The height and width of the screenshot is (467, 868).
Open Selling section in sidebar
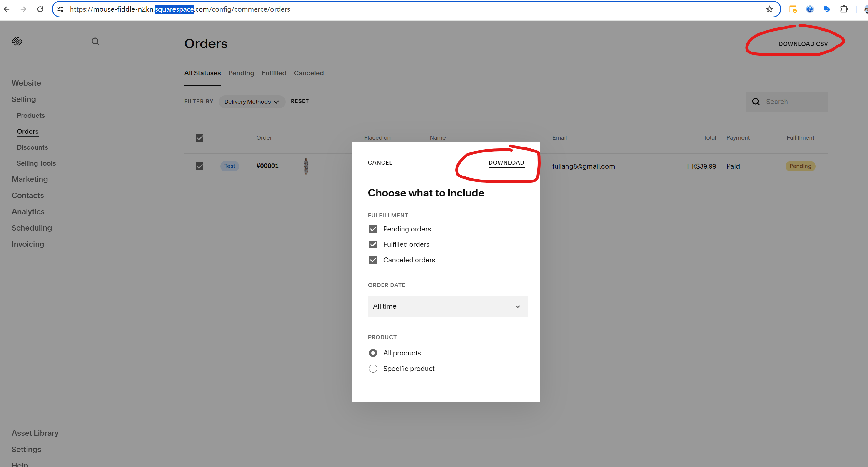click(23, 99)
